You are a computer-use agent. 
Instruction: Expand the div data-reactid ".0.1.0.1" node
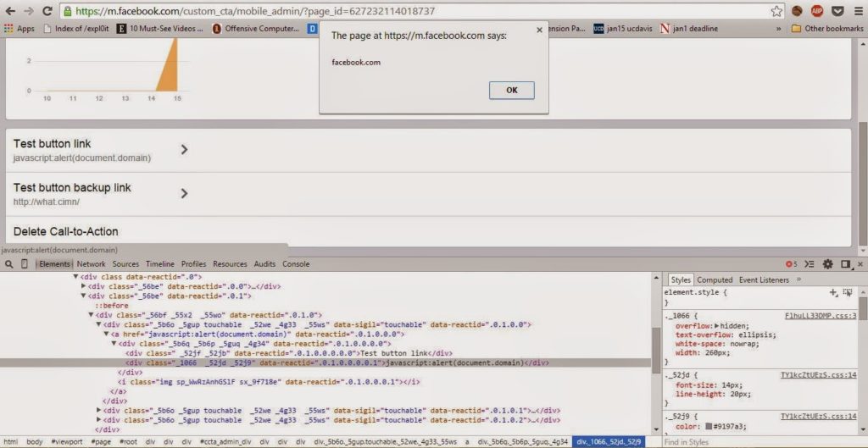98,411
